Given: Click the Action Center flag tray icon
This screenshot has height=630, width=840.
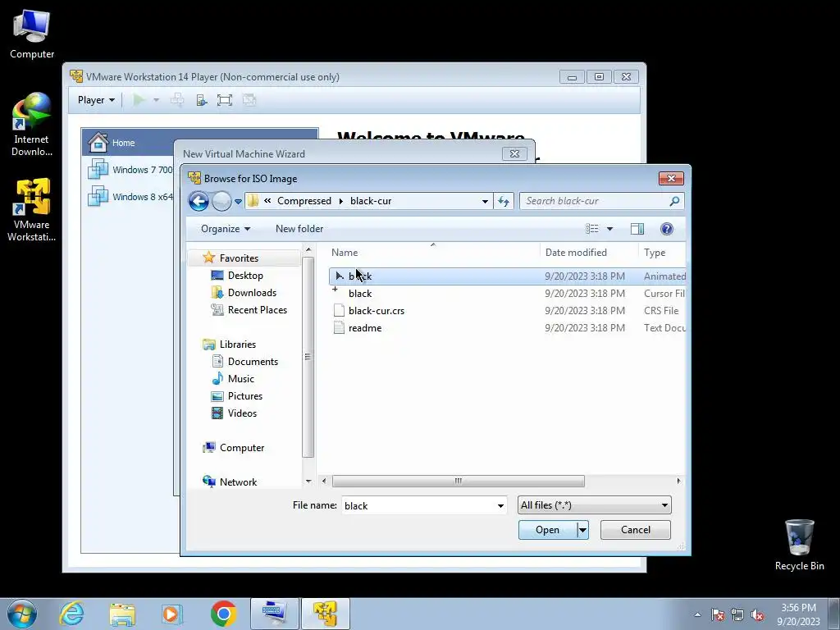Looking at the screenshot, I should [x=717, y=615].
